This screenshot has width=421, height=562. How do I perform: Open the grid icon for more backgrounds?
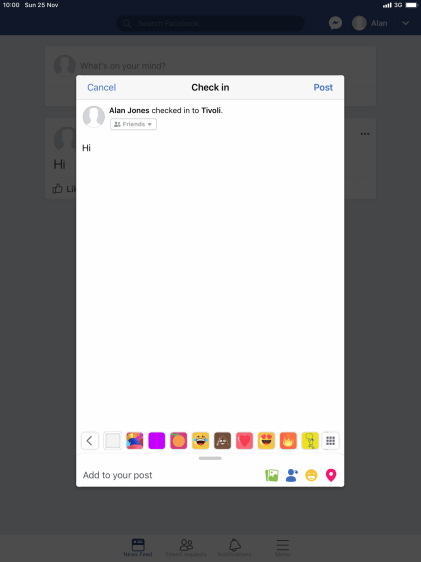pos(330,440)
